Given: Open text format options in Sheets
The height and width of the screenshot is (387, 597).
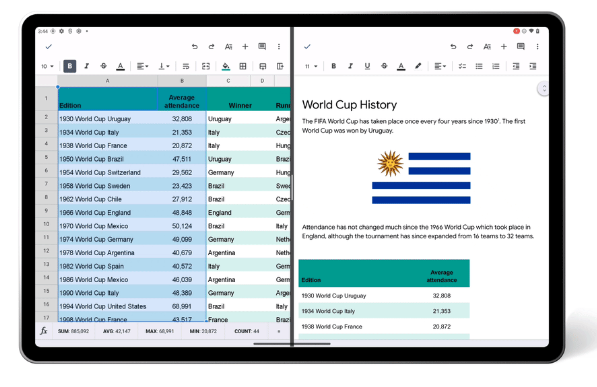Looking at the screenshot, I should [x=228, y=46].
